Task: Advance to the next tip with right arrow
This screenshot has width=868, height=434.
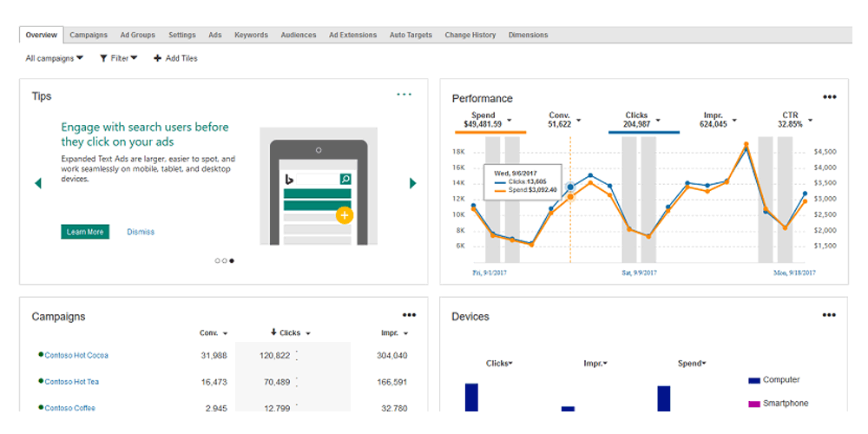Action: 412,182
